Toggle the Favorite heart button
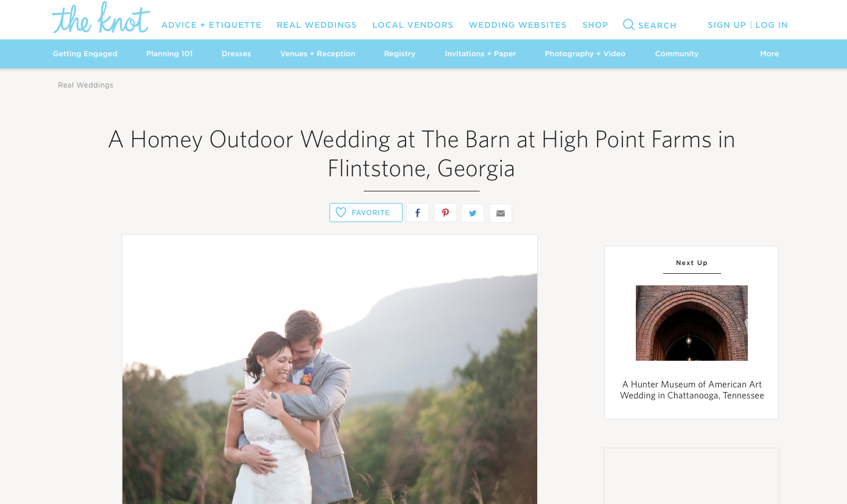847x504 pixels. pyautogui.click(x=366, y=213)
